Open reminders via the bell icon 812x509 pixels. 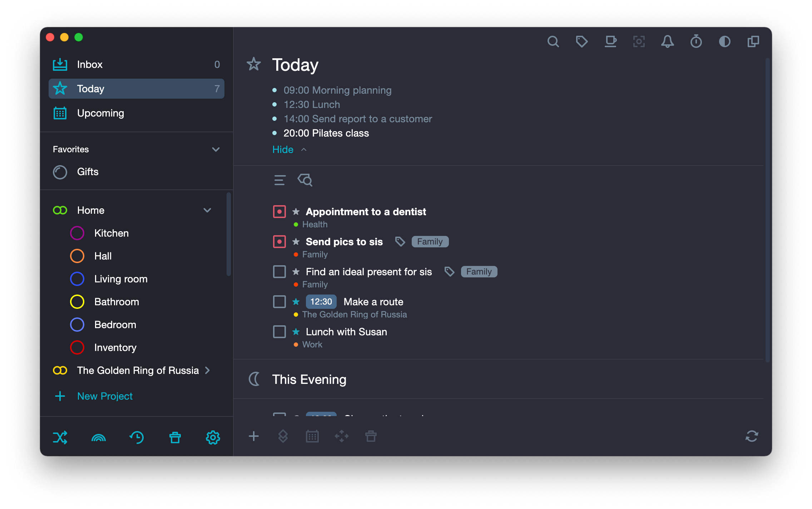tap(667, 42)
